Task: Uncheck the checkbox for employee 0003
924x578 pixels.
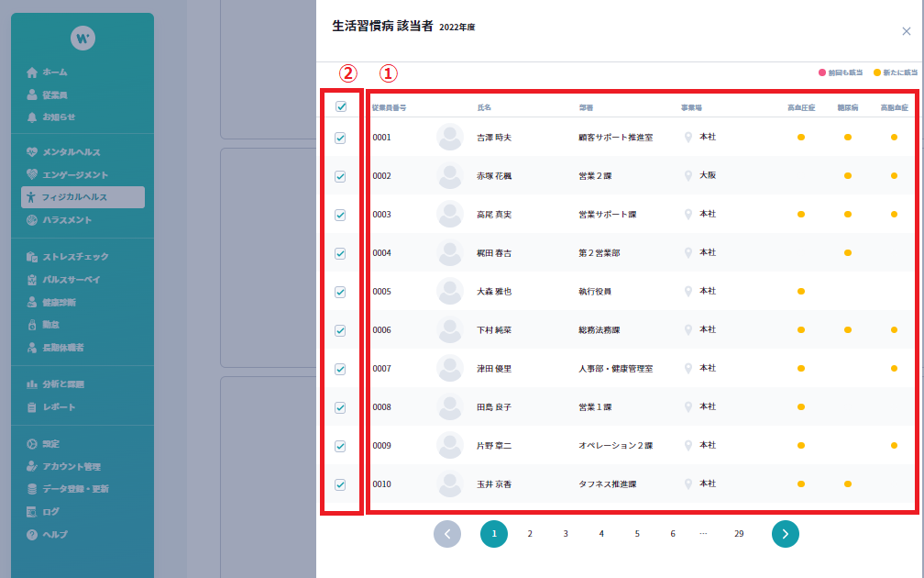Action: [x=340, y=216]
